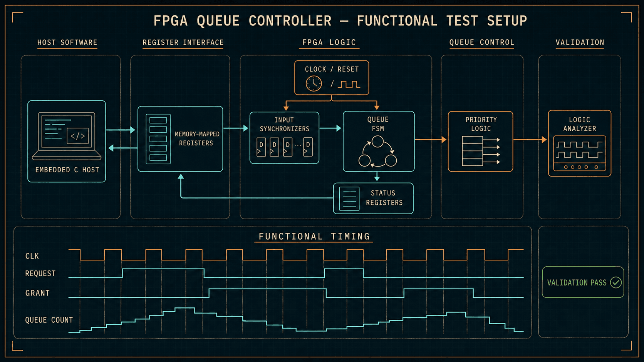Click the arrow from Queue FSM to Priority Logic
The image size is (644, 362).
tap(431, 139)
